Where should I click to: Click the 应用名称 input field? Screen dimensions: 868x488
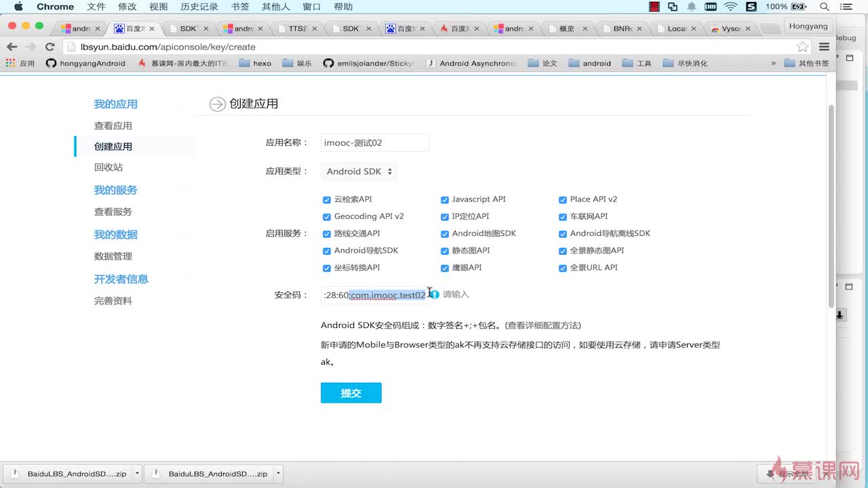tap(375, 142)
